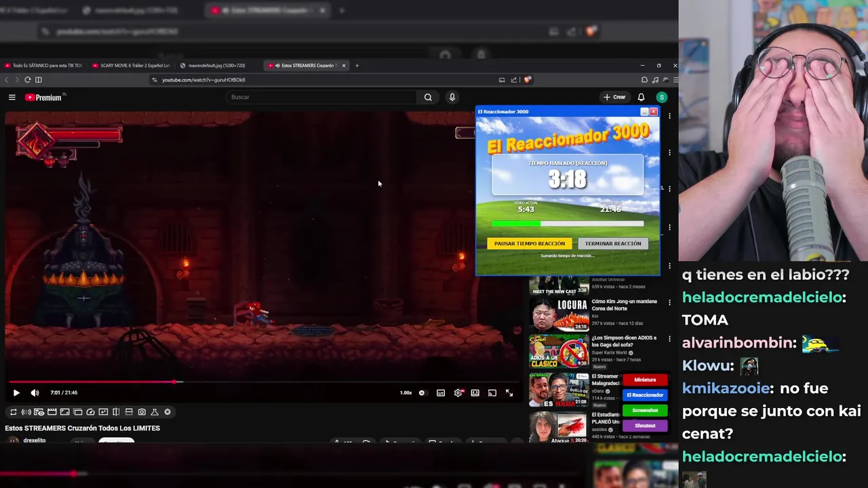Take a screenshot with the camera icon

click(x=142, y=412)
